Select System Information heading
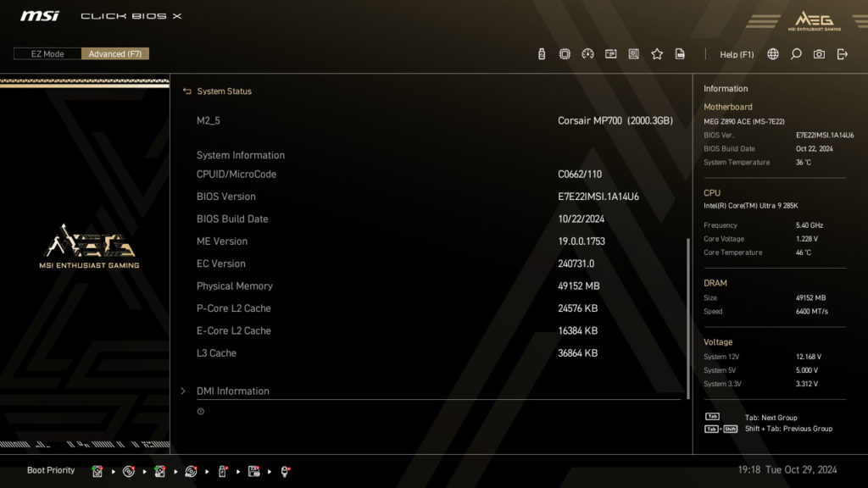868x488 pixels. [241, 155]
